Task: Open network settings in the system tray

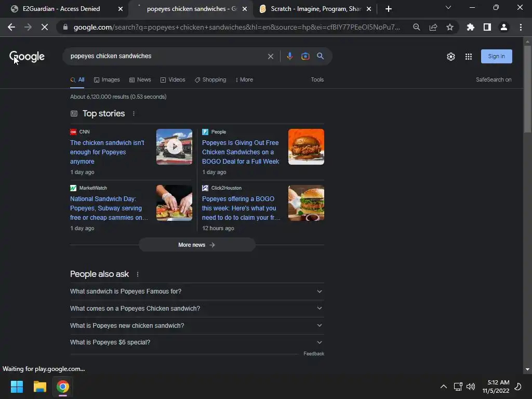Action: tap(458, 387)
